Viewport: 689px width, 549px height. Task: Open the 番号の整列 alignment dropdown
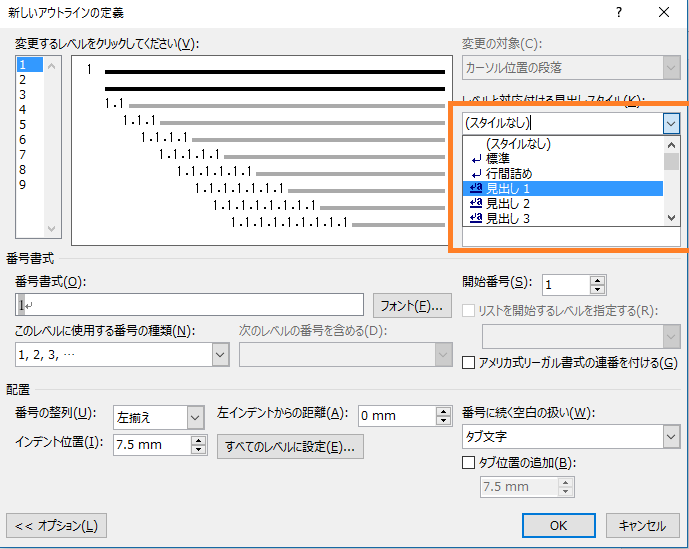[x=159, y=417]
